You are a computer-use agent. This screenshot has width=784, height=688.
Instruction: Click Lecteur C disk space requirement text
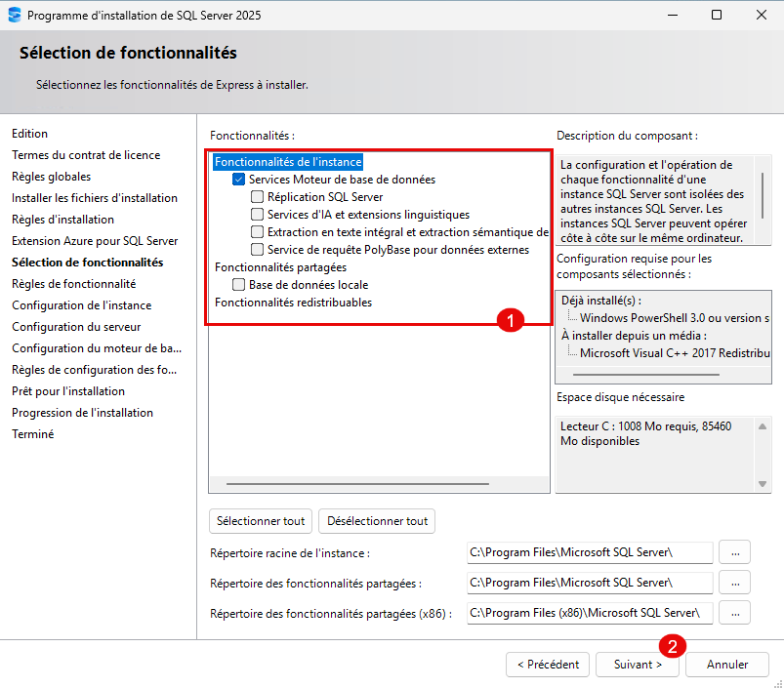coord(645,433)
